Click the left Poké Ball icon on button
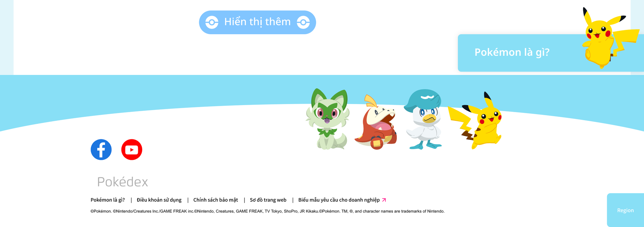Screen dimensions: 644x227 [212, 22]
